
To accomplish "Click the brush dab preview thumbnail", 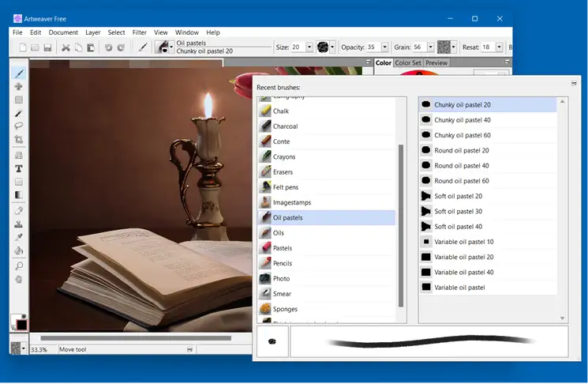I will coord(272,341).
